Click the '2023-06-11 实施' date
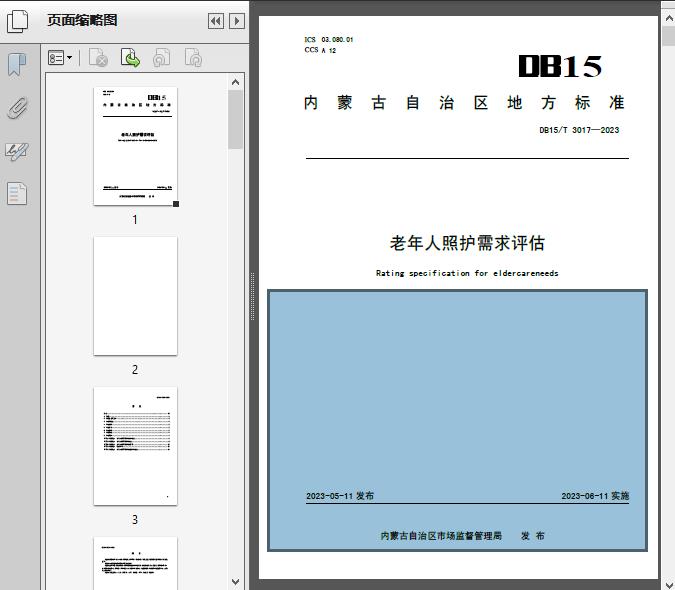This screenshot has height=590, width=675. point(595,496)
